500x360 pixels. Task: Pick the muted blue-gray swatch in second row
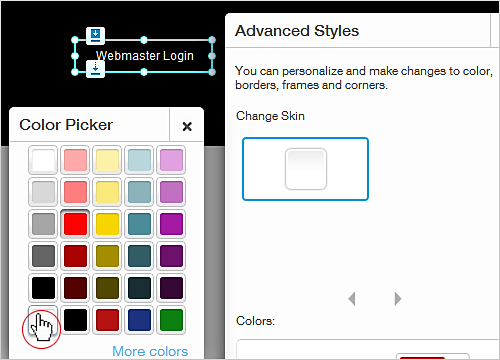point(139,192)
